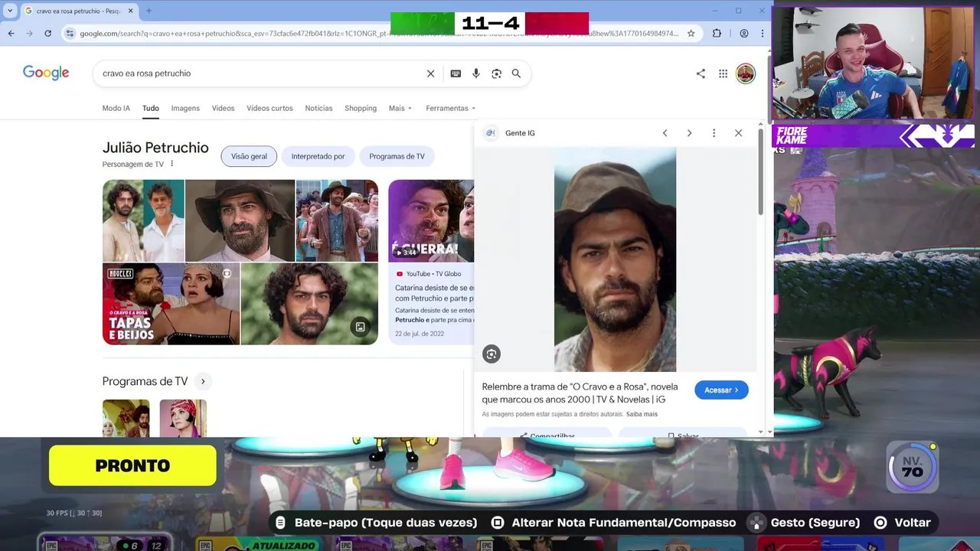This screenshot has height=551, width=980.
Task: Open the Google account avatar
Action: pos(746,73)
